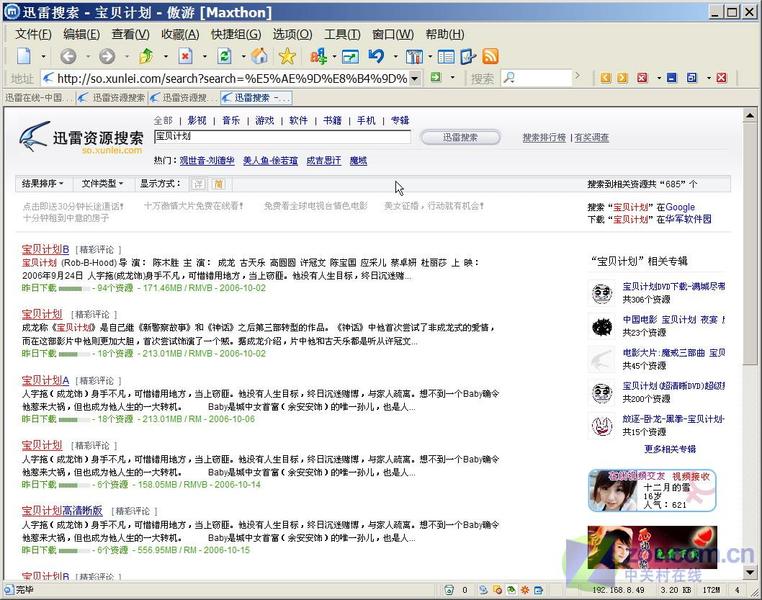Switch to the second 迅雷资源搜索 tab
The height and width of the screenshot is (600, 762).
click(184, 98)
